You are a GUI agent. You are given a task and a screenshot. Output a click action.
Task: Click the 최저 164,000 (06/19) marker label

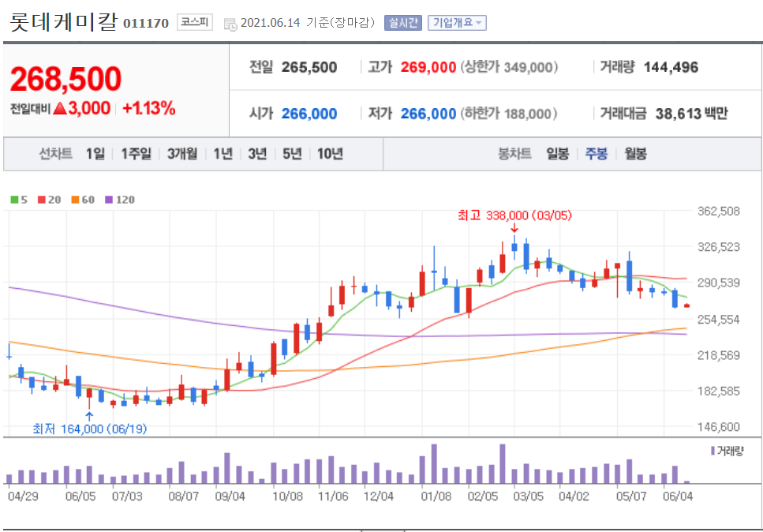pyautogui.click(x=89, y=429)
